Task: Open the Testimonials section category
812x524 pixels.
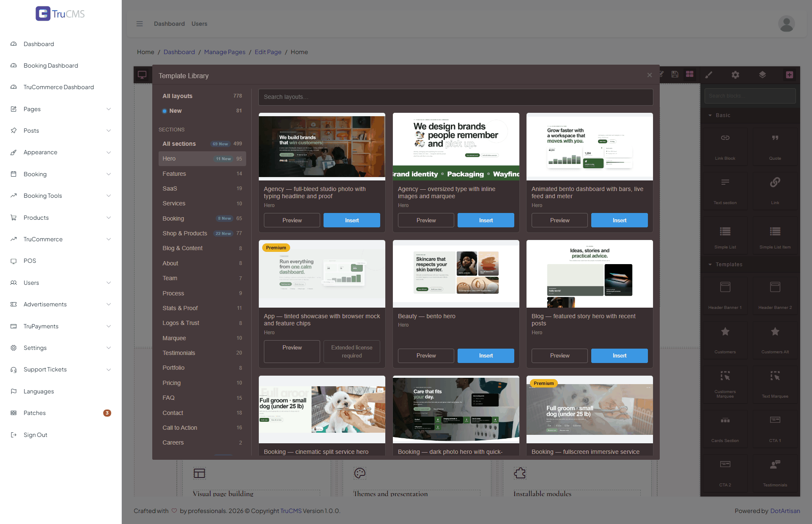Action: (202, 353)
